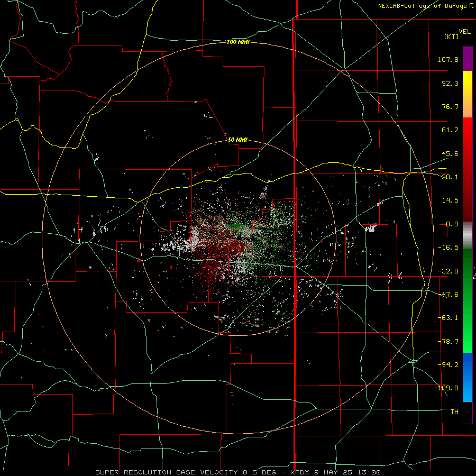
Task: Pick the blue segment of velocity color bar
Action: point(467,377)
